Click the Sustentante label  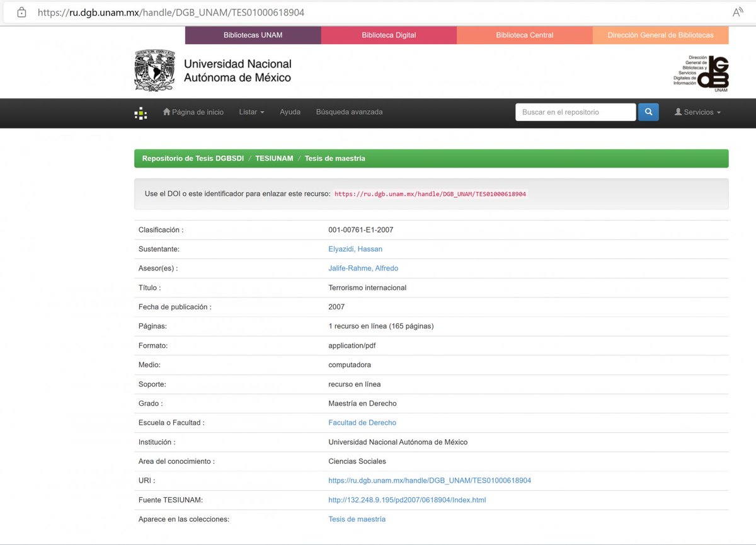pos(159,249)
